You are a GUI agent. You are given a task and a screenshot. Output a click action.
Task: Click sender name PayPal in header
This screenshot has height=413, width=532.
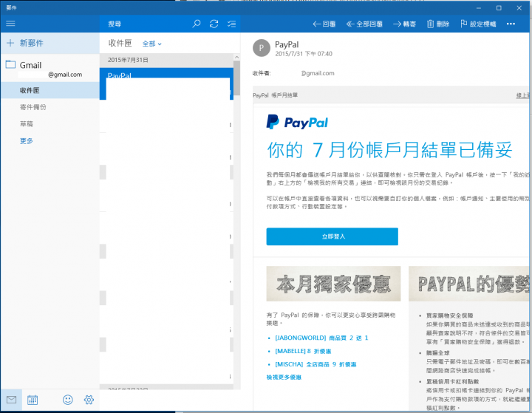[287, 44]
